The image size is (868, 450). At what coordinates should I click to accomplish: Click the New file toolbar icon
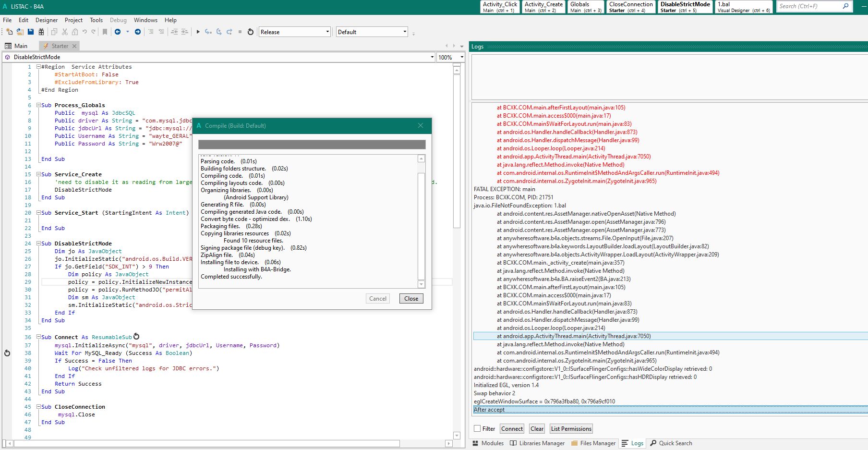point(9,32)
